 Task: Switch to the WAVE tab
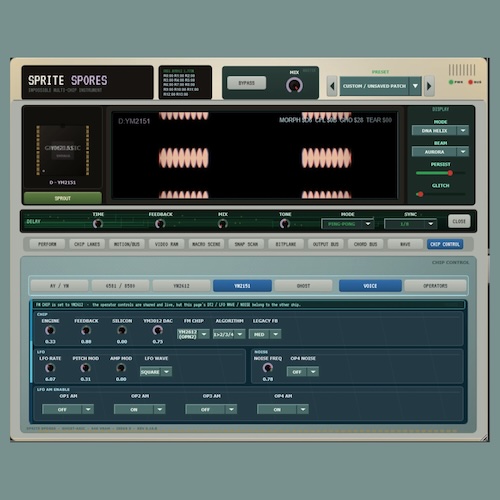click(x=405, y=244)
